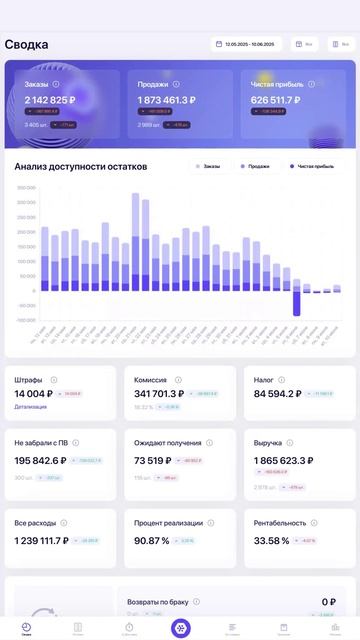Click the info icon next to Выручка
This screenshot has width=360, height=640.
point(289,443)
